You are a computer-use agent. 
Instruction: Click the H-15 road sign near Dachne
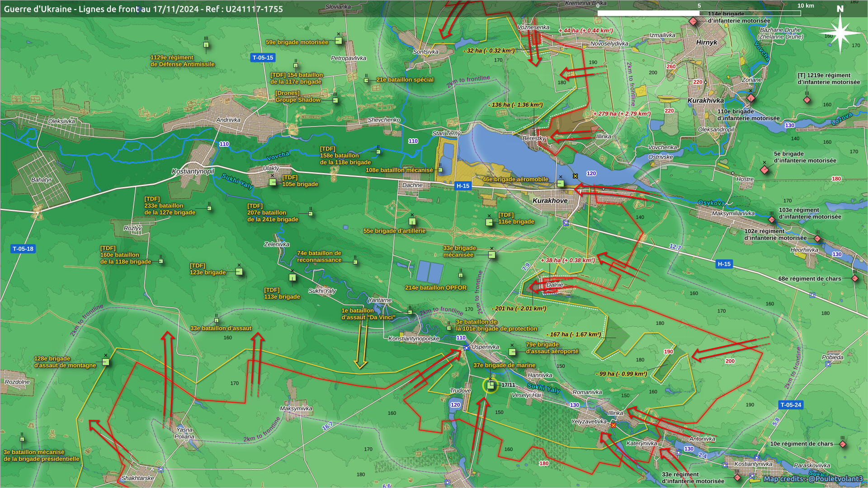pyautogui.click(x=462, y=186)
